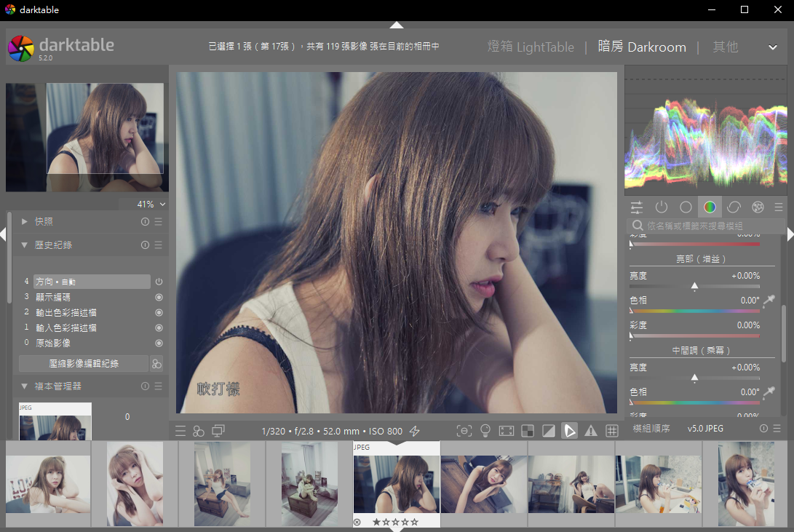Screen dimensions: 794x532
Task: Collapse the 歷史紀錄 history panel
Action: click(24, 245)
